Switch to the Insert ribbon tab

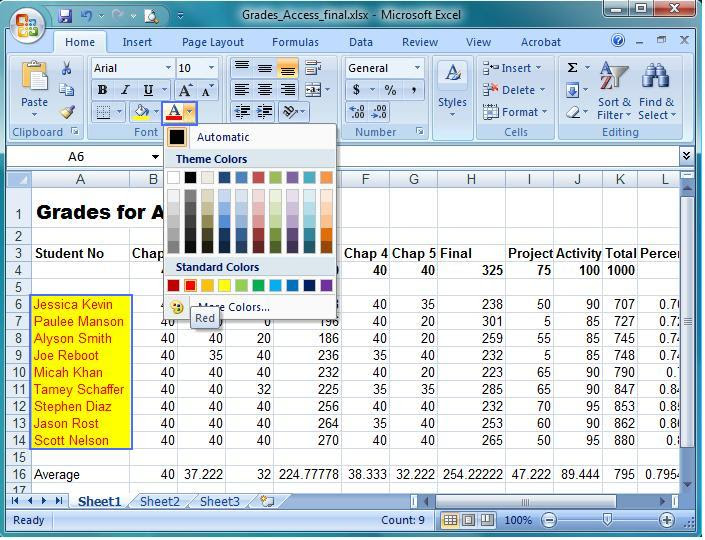(x=137, y=42)
